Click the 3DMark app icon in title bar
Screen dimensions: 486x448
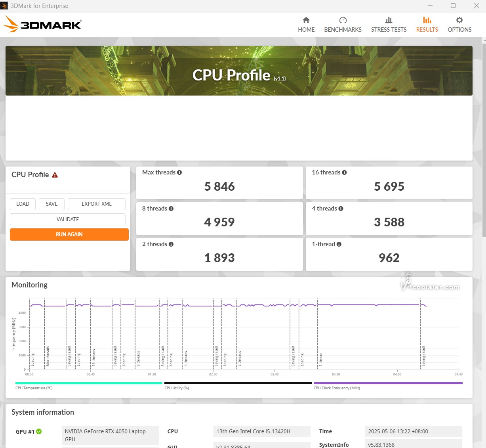tap(4, 6)
